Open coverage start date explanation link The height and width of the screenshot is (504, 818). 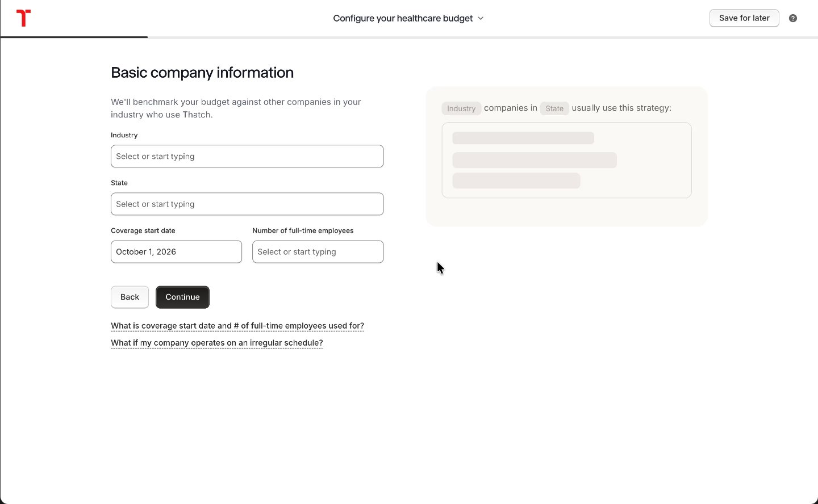point(237,326)
